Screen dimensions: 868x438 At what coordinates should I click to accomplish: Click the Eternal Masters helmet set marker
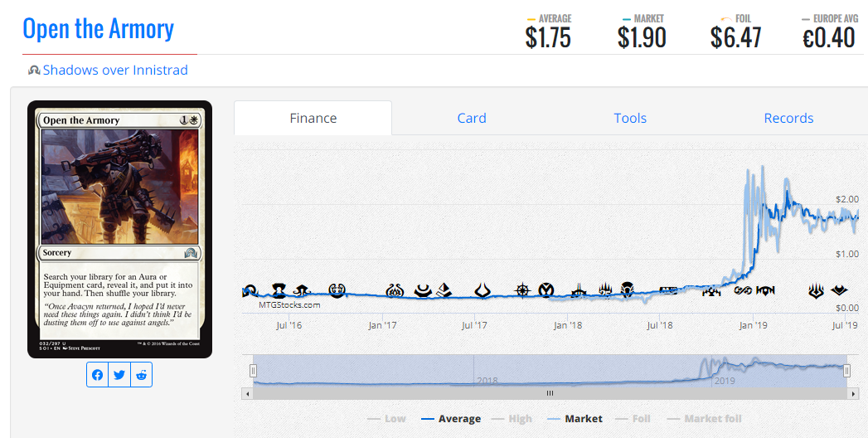click(x=279, y=290)
